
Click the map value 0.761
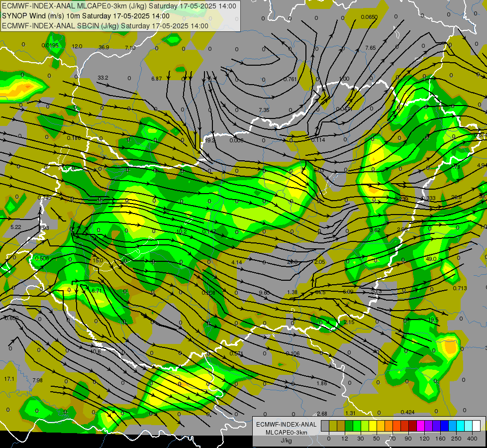[x=290, y=79]
